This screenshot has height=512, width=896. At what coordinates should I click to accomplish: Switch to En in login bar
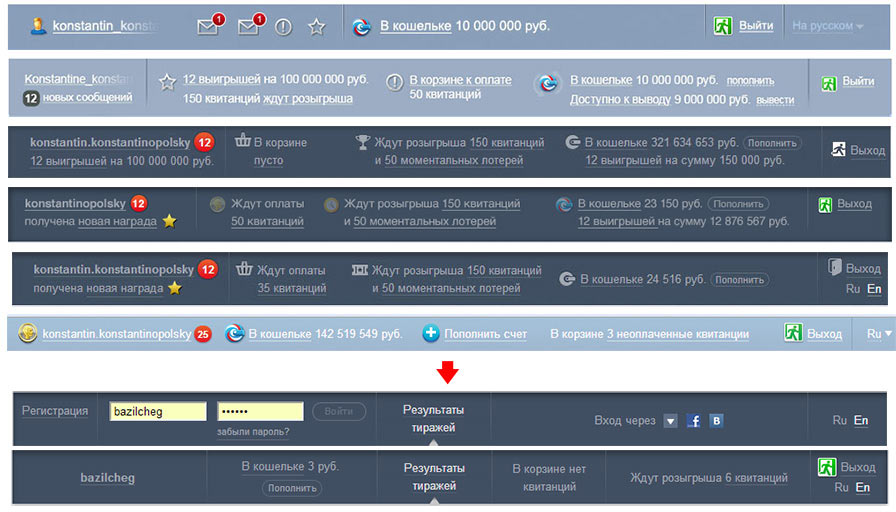tap(861, 421)
